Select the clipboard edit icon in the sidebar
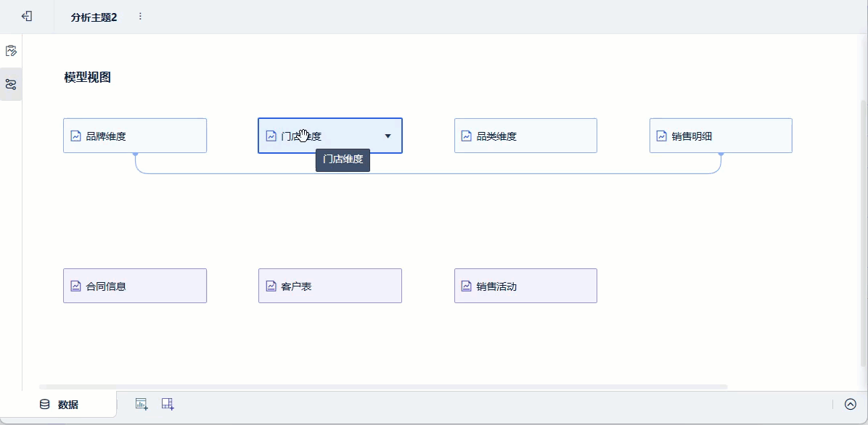The height and width of the screenshot is (425, 868). point(10,50)
